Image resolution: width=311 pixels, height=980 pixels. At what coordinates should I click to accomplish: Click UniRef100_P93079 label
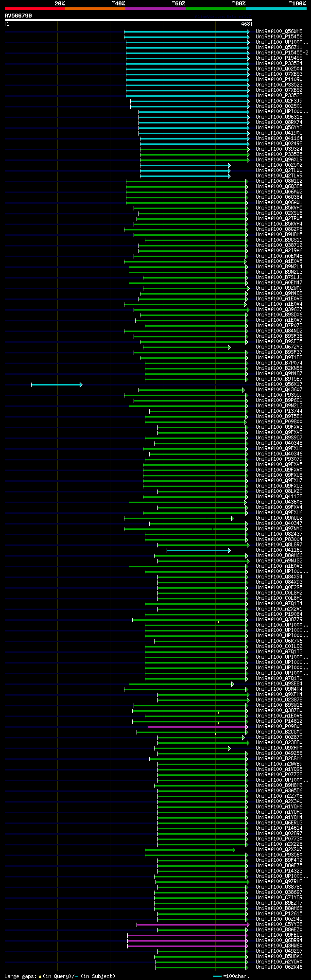click(x=279, y=459)
